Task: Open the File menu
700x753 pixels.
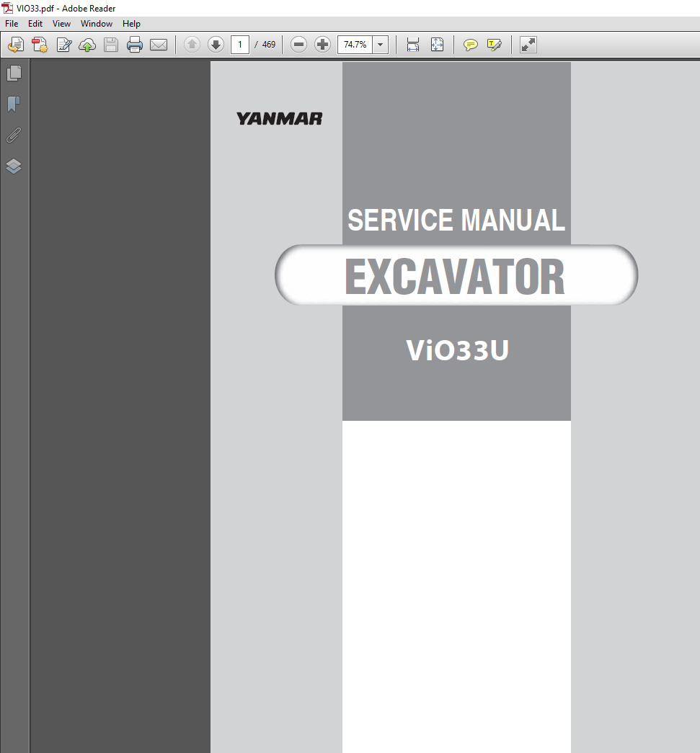Action: (12, 24)
